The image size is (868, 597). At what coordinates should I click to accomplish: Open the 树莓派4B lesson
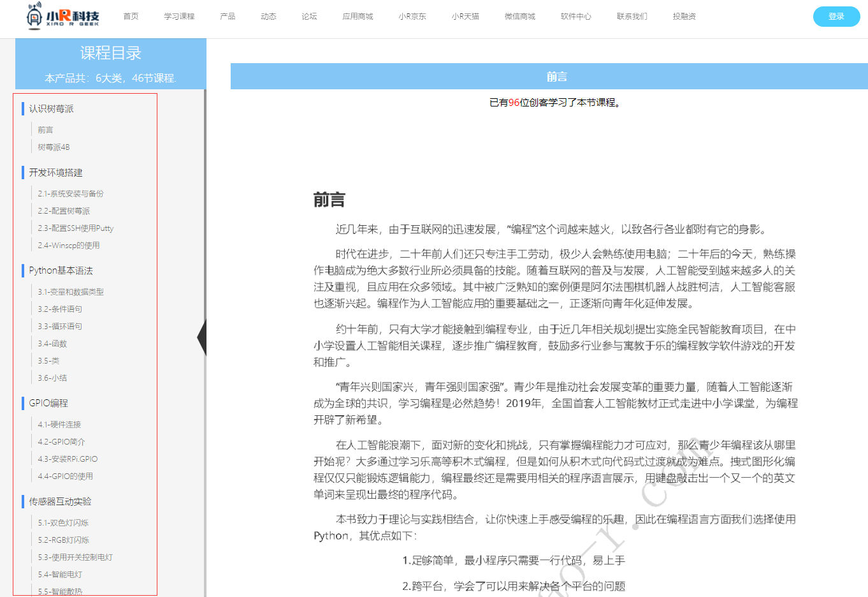(54, 147)
